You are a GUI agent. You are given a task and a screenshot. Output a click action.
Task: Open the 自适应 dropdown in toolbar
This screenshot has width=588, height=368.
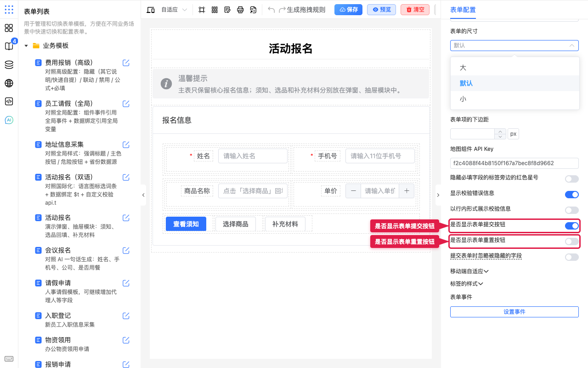pos(174,10)
